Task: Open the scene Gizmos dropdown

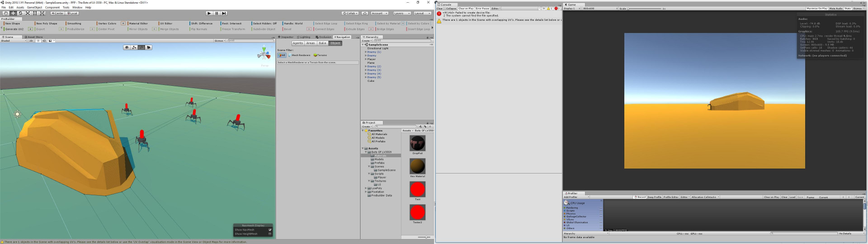Action: click(220, 41)
